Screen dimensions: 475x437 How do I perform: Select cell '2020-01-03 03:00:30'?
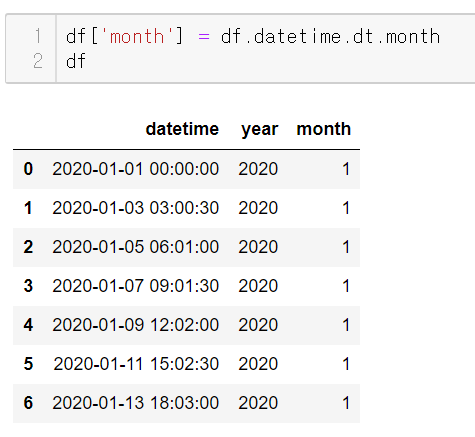136,208
